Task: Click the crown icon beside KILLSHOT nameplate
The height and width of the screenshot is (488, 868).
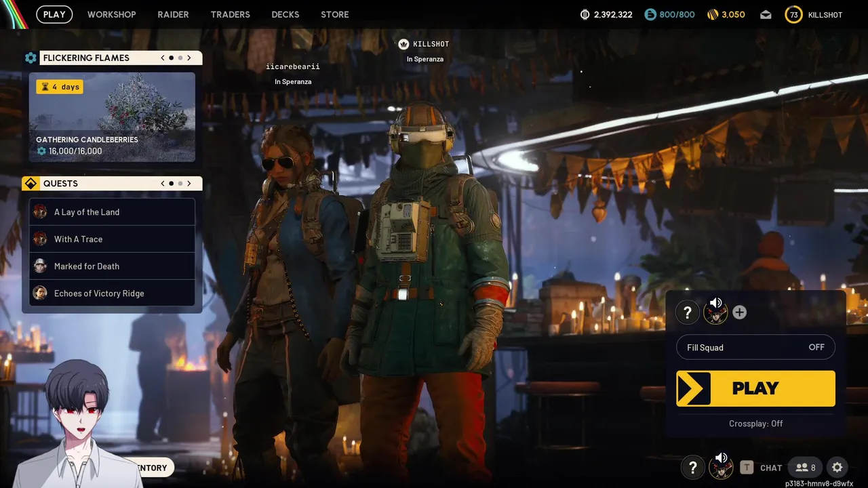Action: coord(404,44)
